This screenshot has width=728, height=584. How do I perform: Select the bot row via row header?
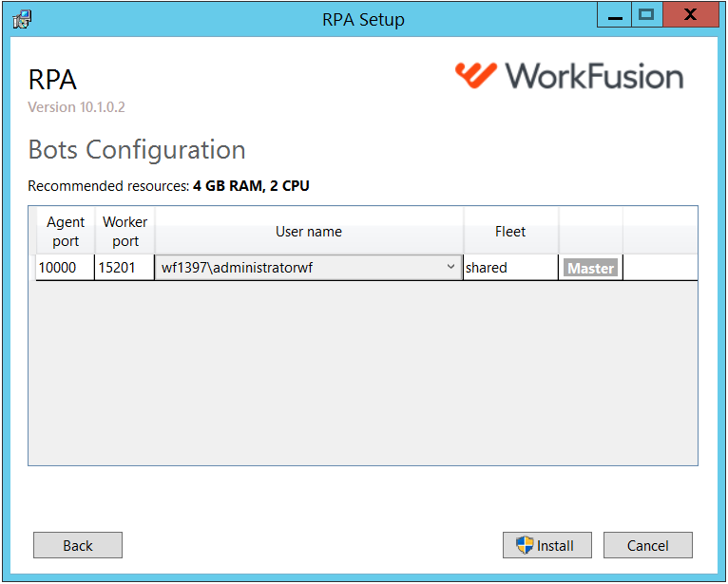(x=32, y=268)
